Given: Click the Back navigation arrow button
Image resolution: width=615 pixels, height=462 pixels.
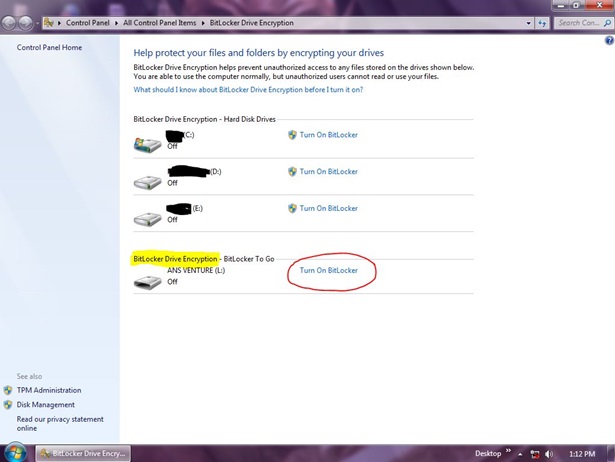Looking at the screenshot, I should [9, 23].
